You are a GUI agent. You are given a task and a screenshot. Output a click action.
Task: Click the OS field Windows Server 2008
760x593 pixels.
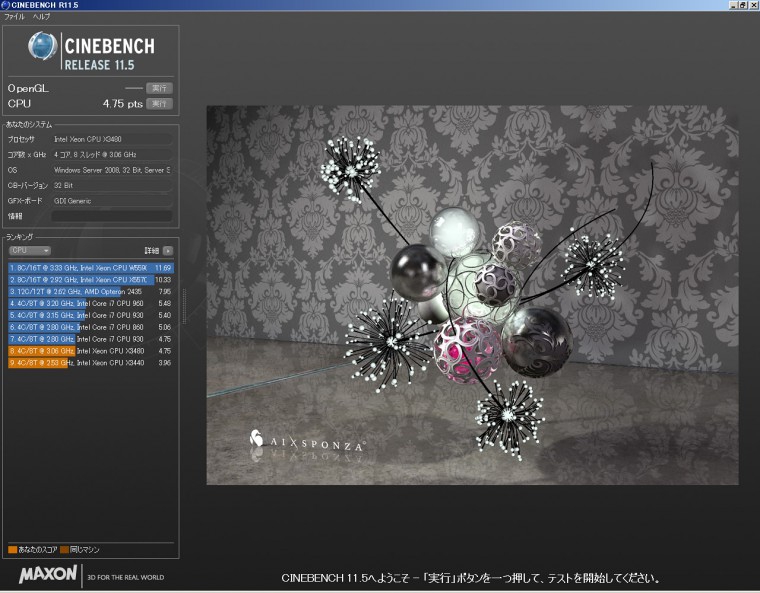pos(112,170)
